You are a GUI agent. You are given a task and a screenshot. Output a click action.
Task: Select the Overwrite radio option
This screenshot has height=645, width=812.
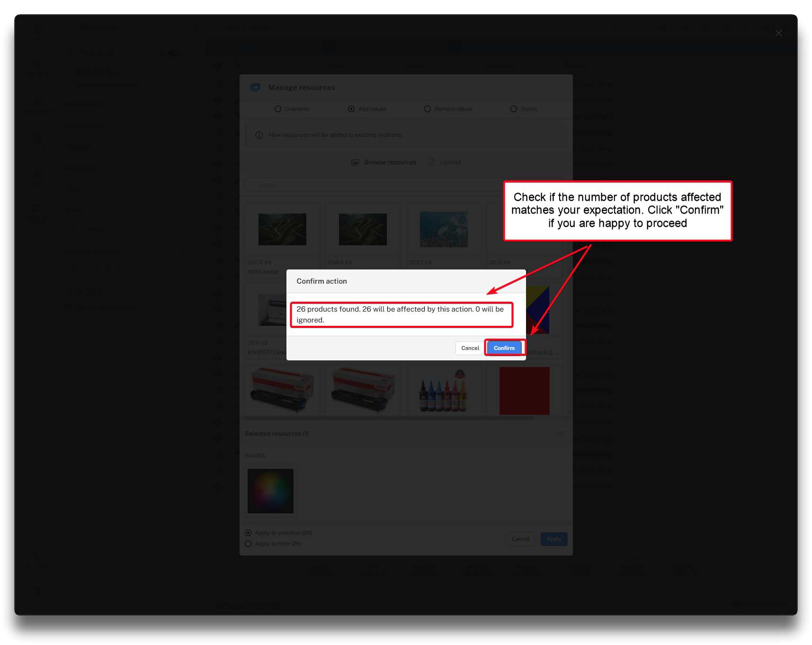(x=278, y=109)
